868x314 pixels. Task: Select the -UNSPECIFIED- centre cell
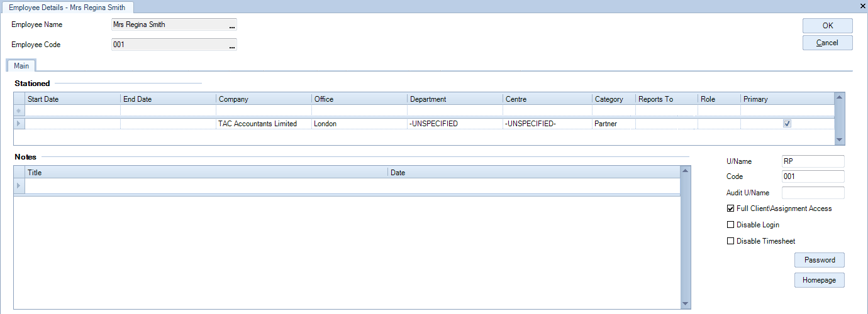tap(548, 124)
